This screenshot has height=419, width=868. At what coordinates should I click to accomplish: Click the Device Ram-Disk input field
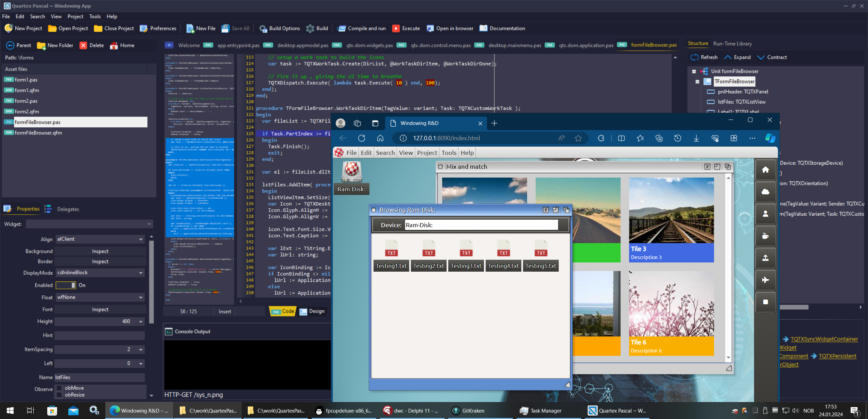[x=481, y=225]
